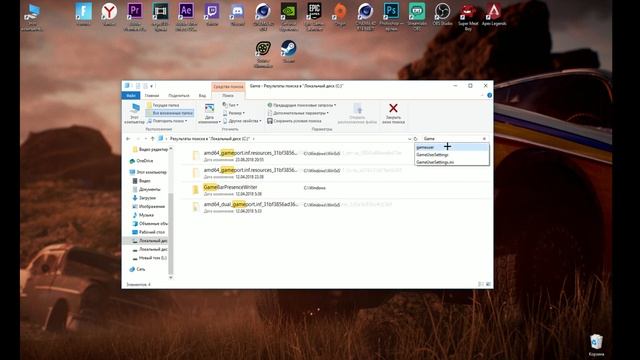Open the NVIDIA GeForce Experience shortcut
Screen dimensions: 640x360
(x=289, y=12)
